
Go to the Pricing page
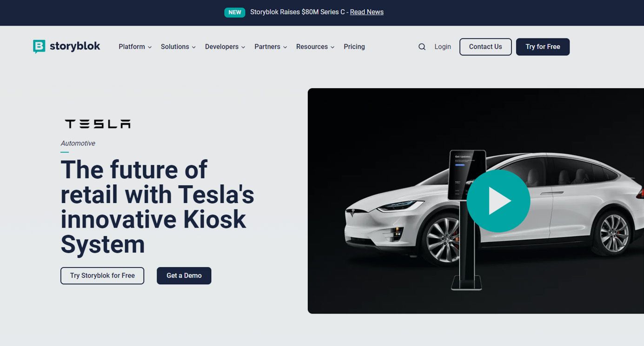point(354,47)
